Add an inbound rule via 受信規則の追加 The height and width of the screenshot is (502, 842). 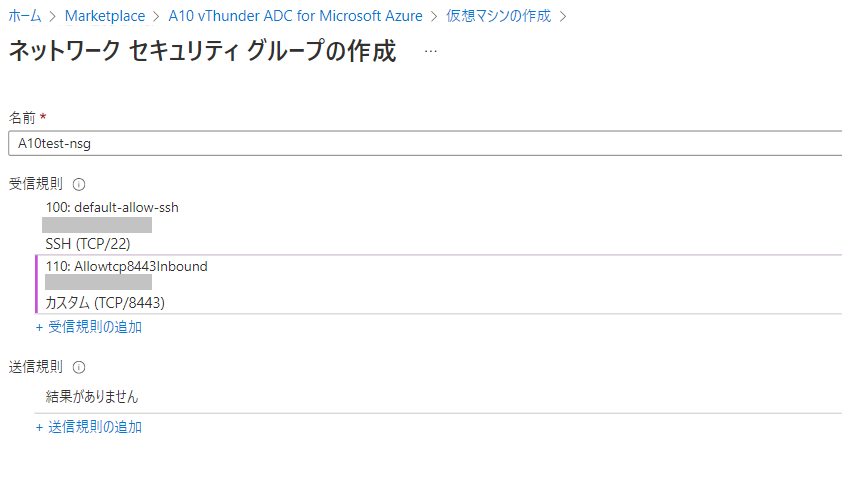[x=95, y=327]
